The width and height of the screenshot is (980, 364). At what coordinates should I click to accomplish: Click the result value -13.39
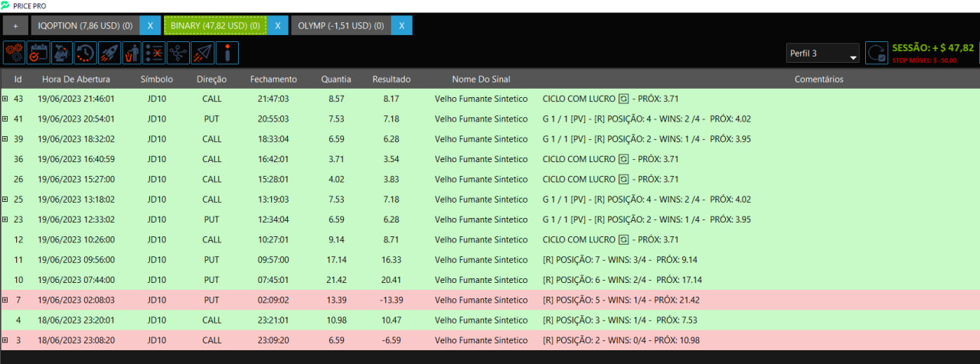391,300
